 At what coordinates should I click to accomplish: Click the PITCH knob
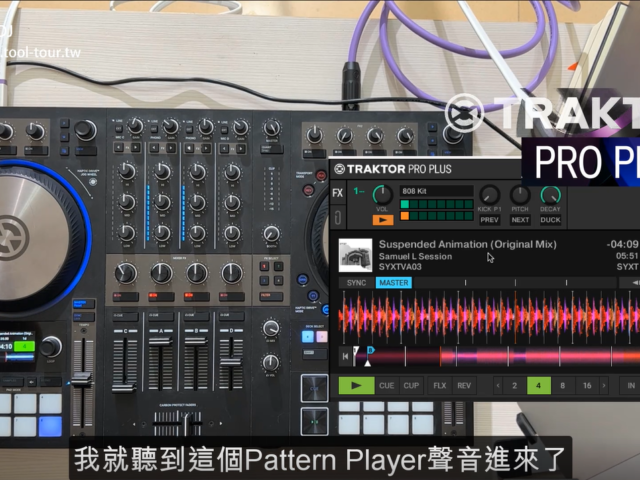click(520, 196)
